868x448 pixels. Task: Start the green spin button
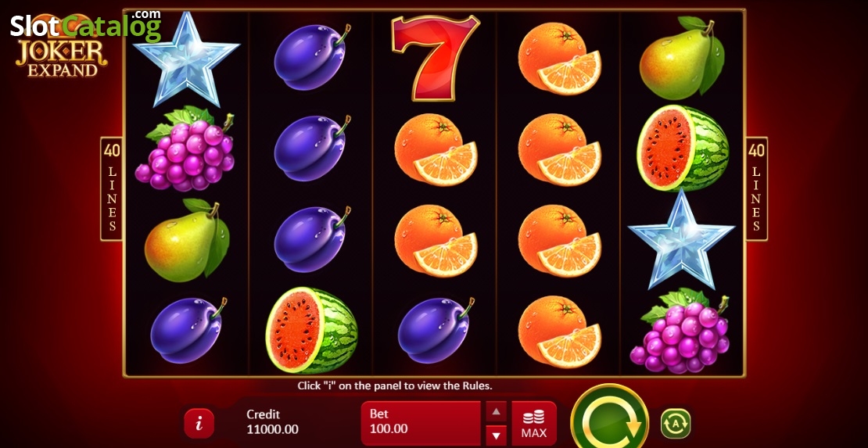coord(609,418)
